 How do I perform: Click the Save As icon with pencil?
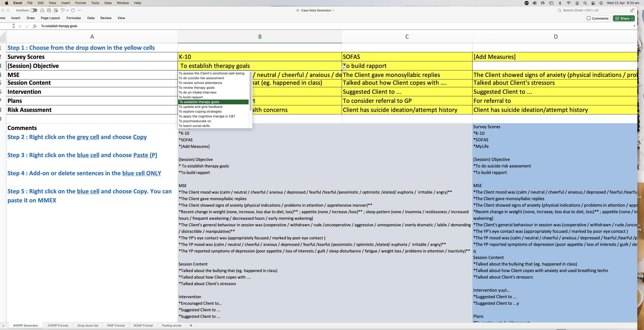tap(56, 10)
